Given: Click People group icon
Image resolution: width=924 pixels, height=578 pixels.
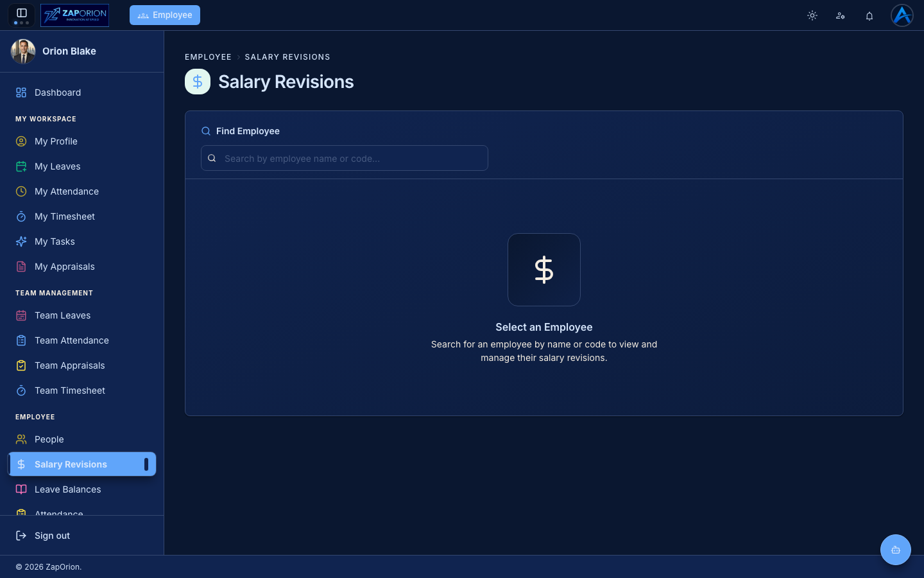Looking at the screenshot, I should [x=21, y=439].
